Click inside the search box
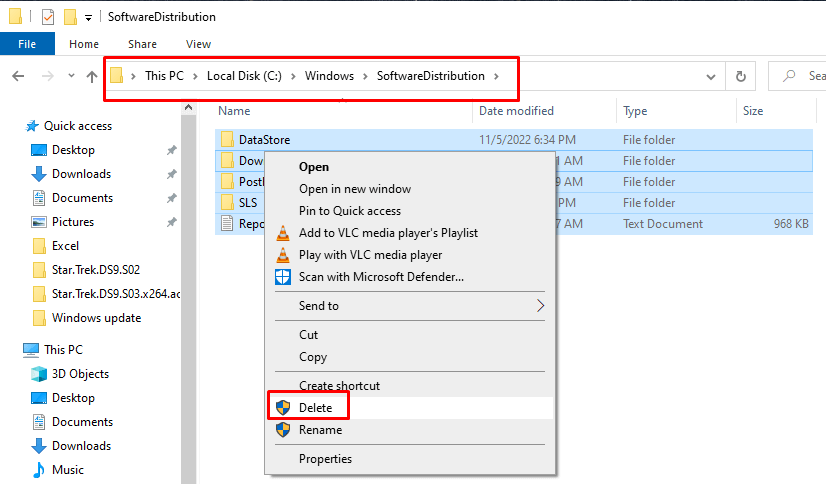The width and height of the screenshot is (826, 484). click(814, 76)
